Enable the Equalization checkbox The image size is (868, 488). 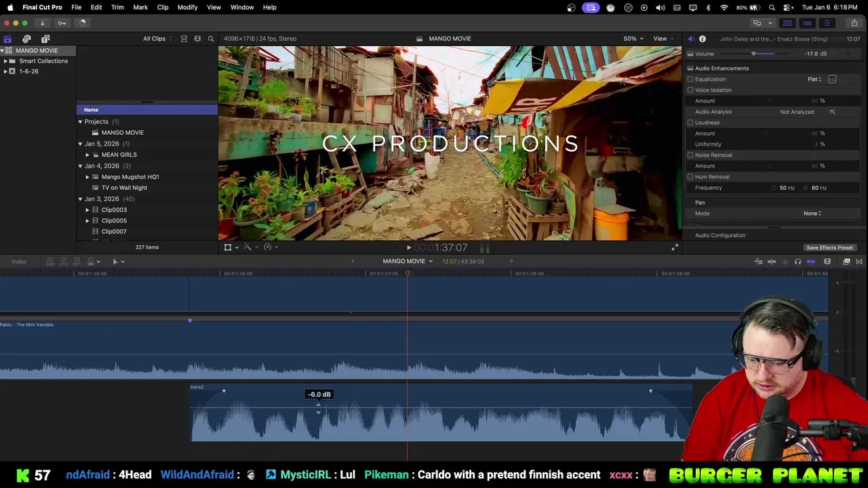click(690, 79)
